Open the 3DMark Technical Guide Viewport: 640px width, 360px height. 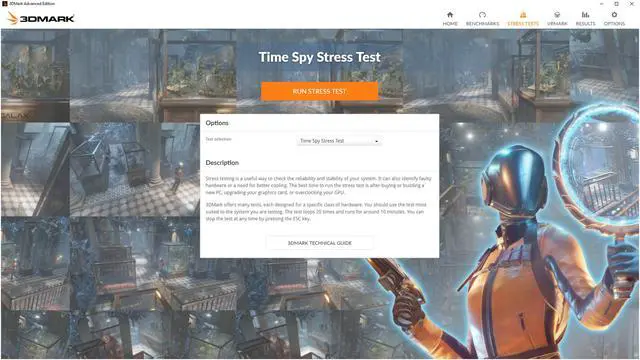click(320, 243)
